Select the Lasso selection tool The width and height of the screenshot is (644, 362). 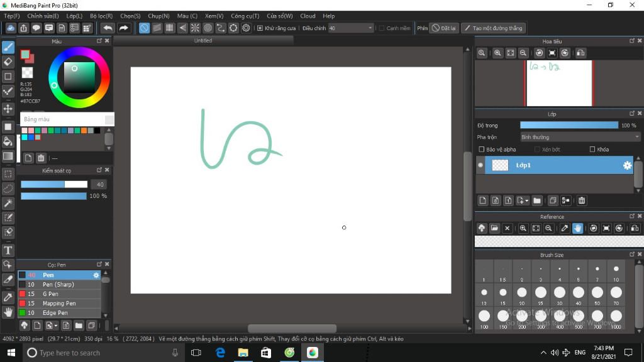pos(8,189)
